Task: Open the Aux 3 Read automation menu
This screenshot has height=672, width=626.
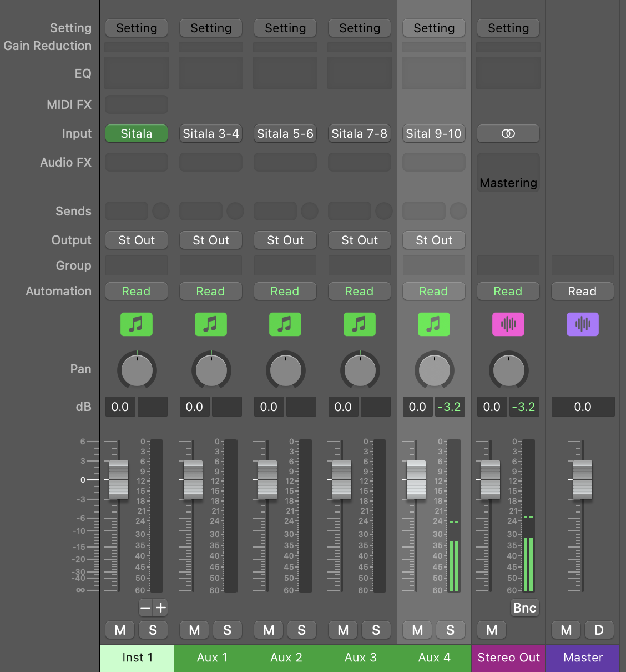Action: pos(360,291)
